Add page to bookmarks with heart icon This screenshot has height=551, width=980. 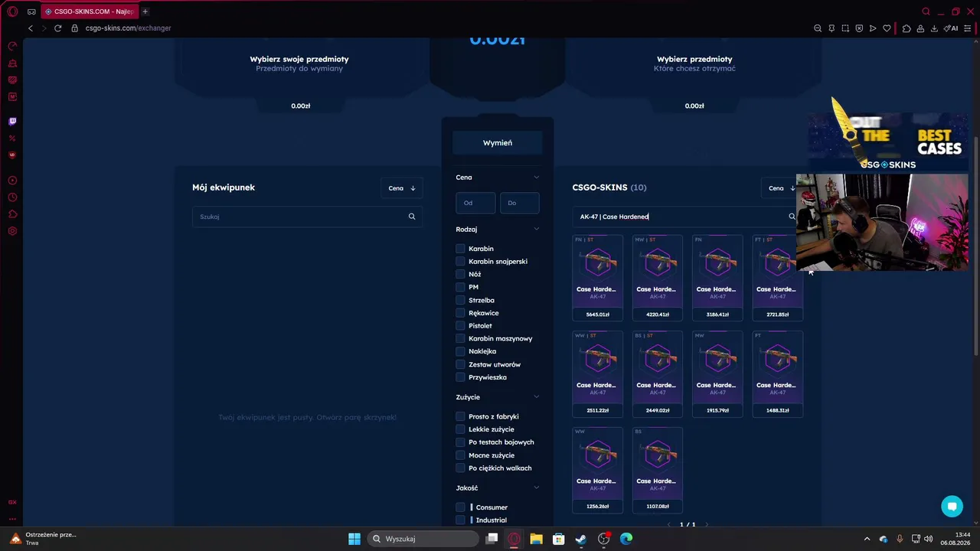pyautogui.click(x=887, y=28)
